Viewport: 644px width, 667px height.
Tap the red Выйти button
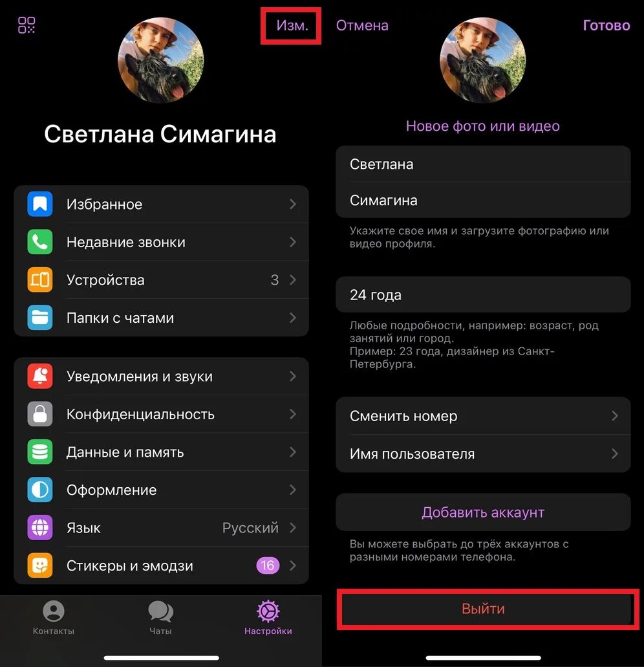483,608
